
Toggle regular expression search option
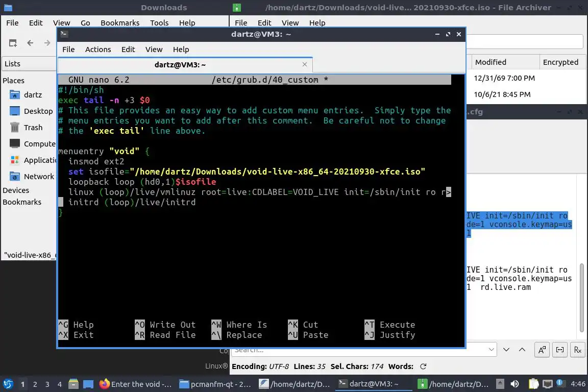578,350
